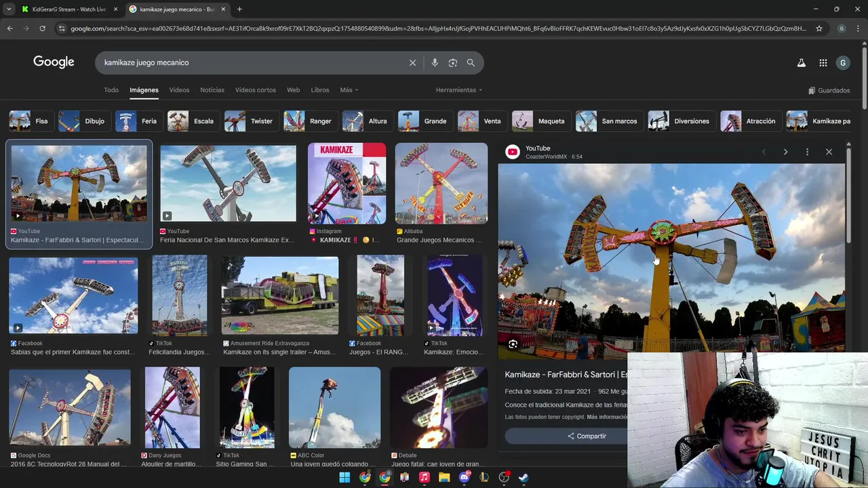Open Alibaba Grande Juegos Mecanicos image
Viewport: 868px width, 488px height.
tap(441, 183)
